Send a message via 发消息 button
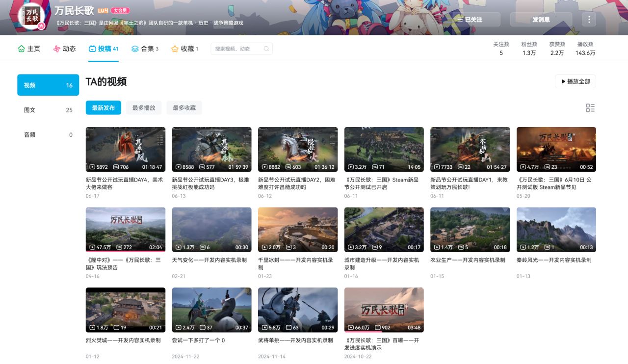This screenshot has width=628, height=364. click(x=541, y=19)
